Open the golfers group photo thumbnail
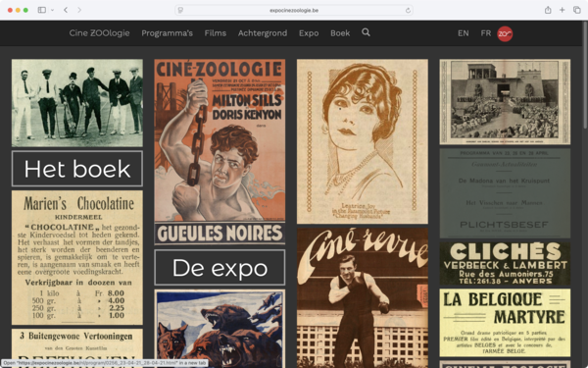The height and width of the screenshot is (368, 588). click(x=77, y=103)
